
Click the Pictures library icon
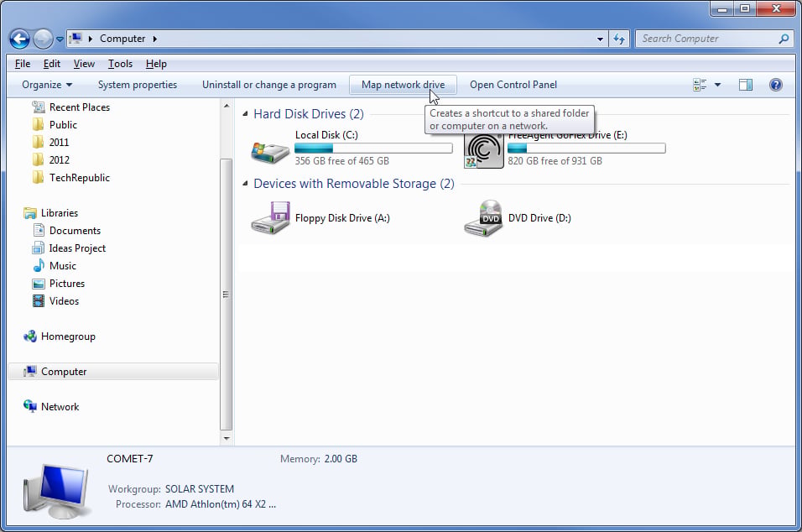coord(39,284)
